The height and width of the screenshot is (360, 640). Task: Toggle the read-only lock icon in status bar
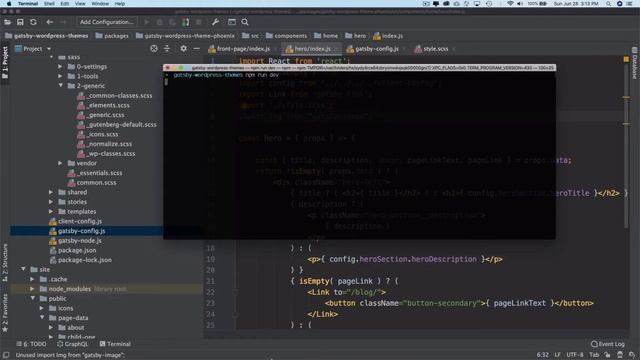pyautogui.click(x=608, y=355)
